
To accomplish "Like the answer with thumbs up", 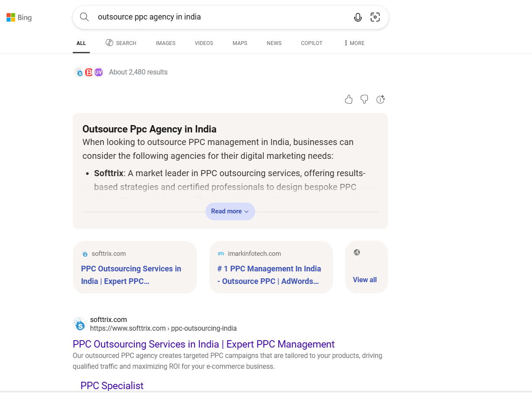I will coord(349,100).
